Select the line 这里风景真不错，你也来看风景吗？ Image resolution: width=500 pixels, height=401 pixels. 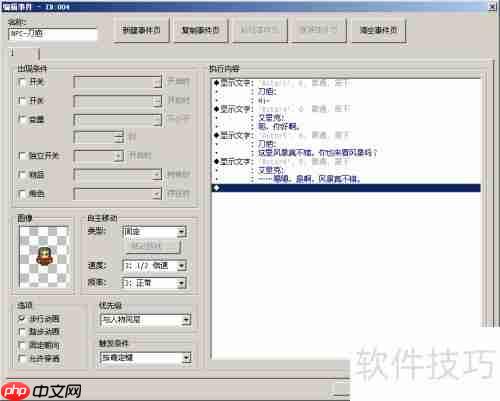[317, 153]
